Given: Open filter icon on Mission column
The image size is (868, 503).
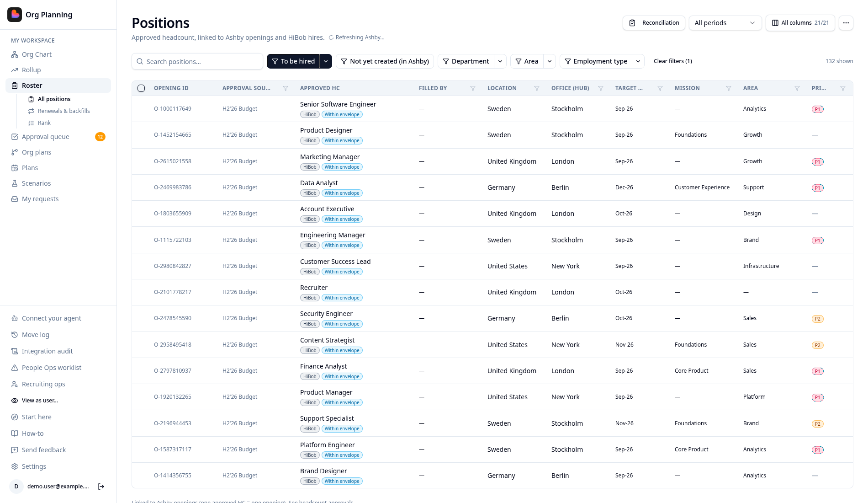Looking at the screenshot, I should click(729, 88).
